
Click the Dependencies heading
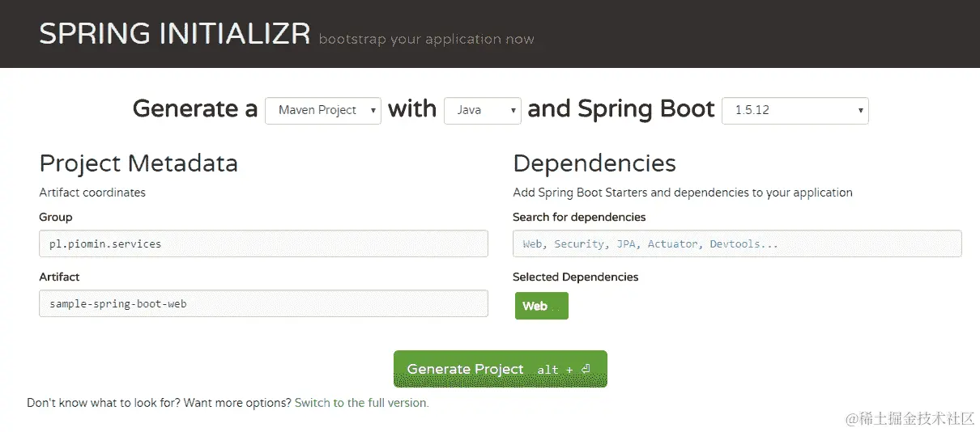tap(594, 163)
